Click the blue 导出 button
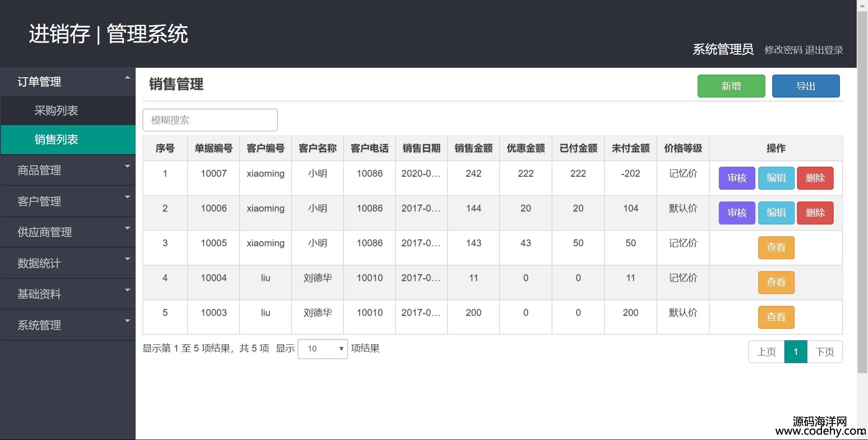Image resolution: width=868 pixels, height=440 pixels. pos(806,86)
